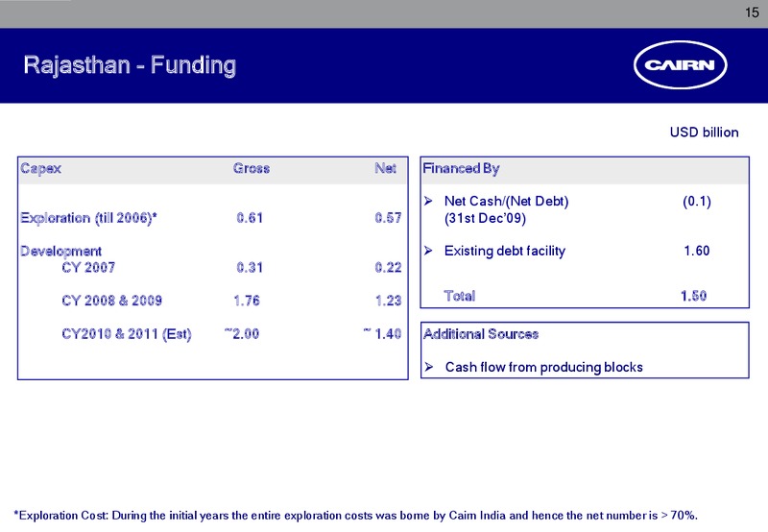768x532 pixels.
Task: Click the net exploration value 0.57
Action: point(389,218)
